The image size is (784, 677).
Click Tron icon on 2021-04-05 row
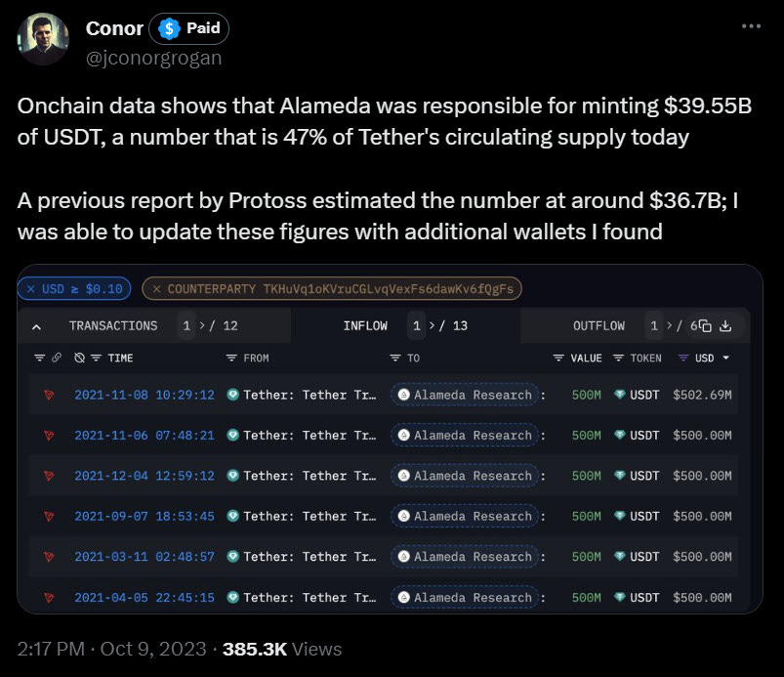pos(49,598)
